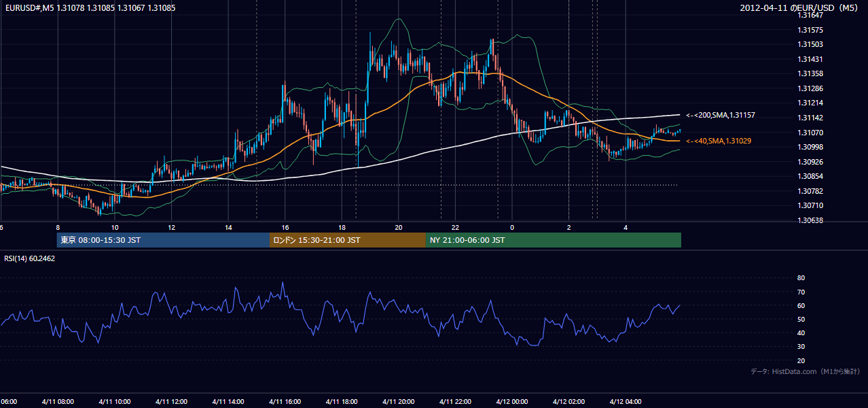Image resolution: width=868 pixels, height=408 pixels.
Task: Click price level 1.31070 on price axis
Action: tap(810, 133)
